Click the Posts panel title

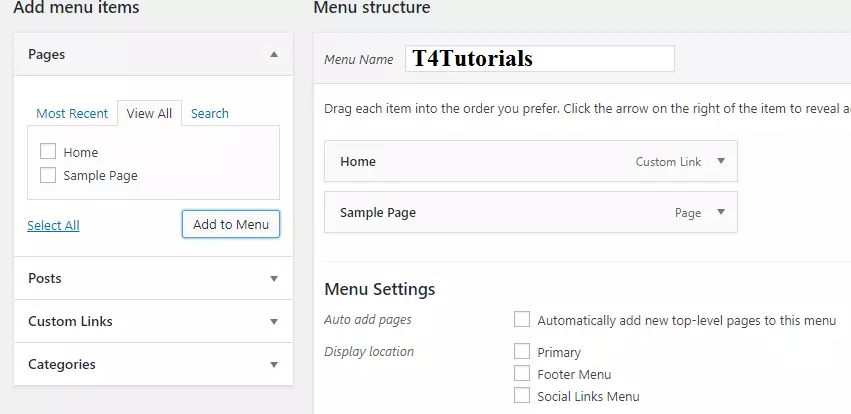[x=45, y=278]
